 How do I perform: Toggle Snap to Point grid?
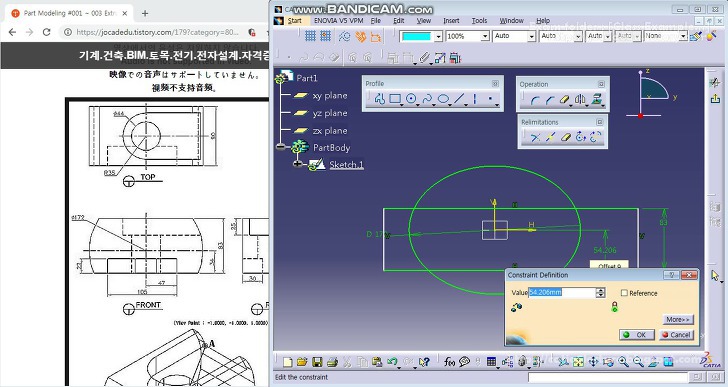coord(325,36)
